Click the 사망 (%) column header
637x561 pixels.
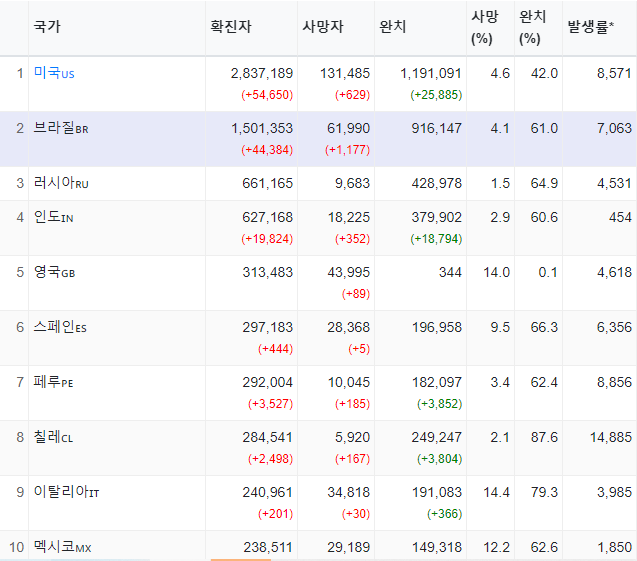coord(485,28)
